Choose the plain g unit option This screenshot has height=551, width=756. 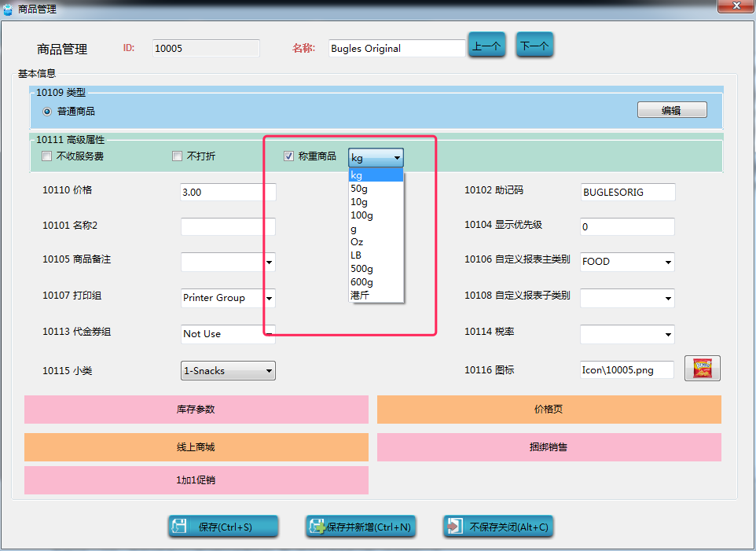376,229
